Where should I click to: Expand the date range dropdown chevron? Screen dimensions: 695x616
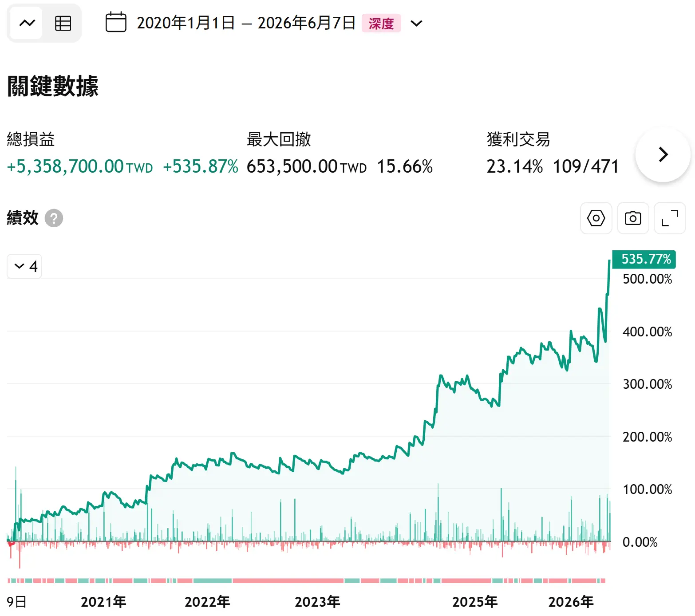[x=416, y=23]
